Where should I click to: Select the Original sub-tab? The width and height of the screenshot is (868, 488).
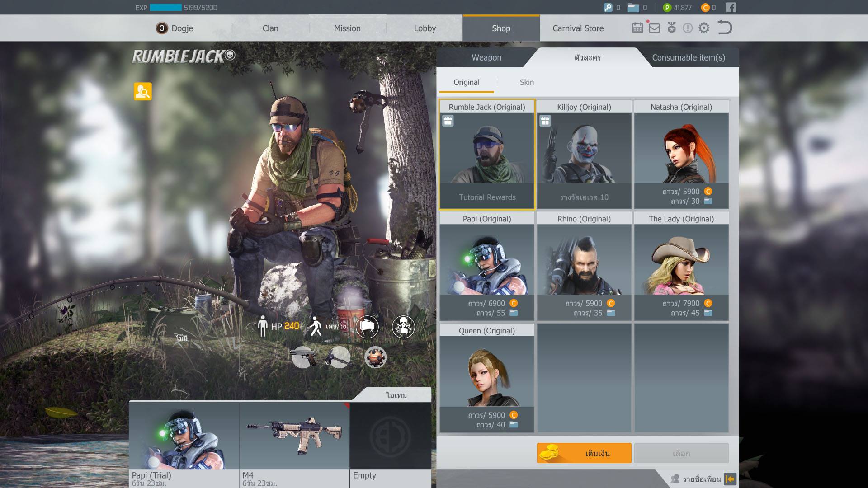pos(467,82)
